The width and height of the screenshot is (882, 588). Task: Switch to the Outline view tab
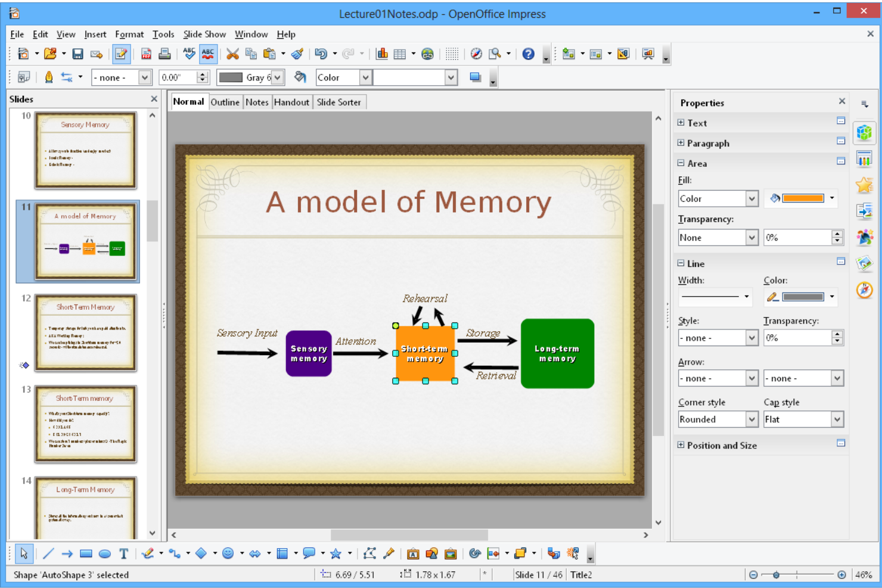coord(225,102)
